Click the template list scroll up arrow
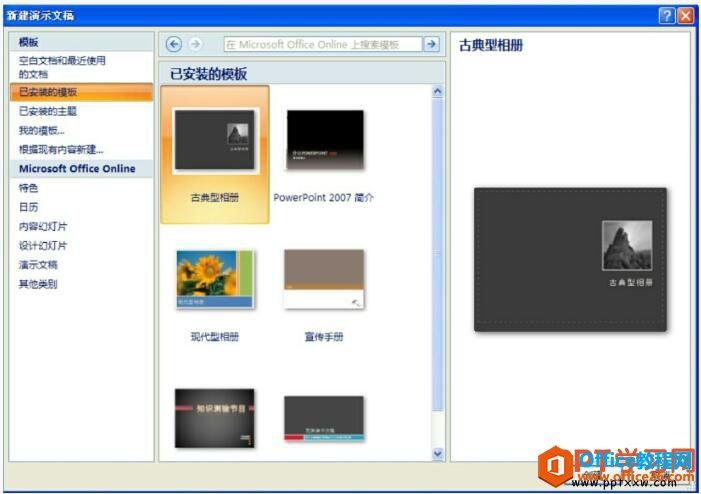This screenshot has width=701, height=494. [438, 92]
